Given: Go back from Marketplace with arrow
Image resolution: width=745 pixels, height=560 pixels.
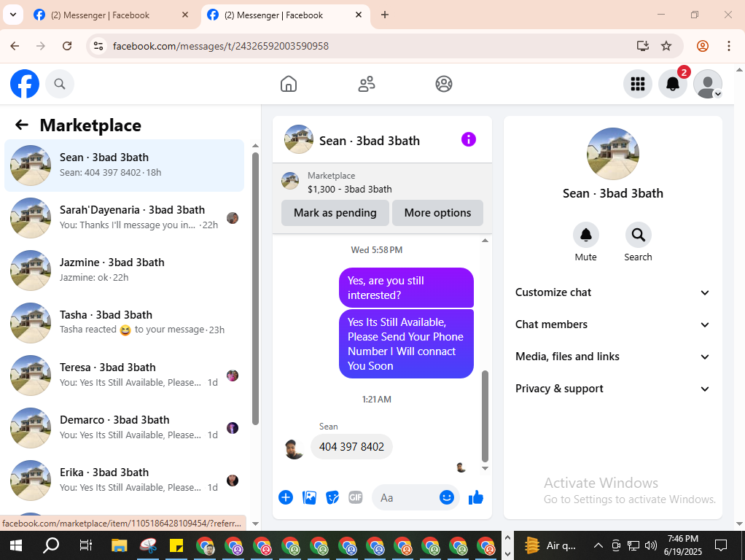Looking at the screenshot, I should point(22,125).
